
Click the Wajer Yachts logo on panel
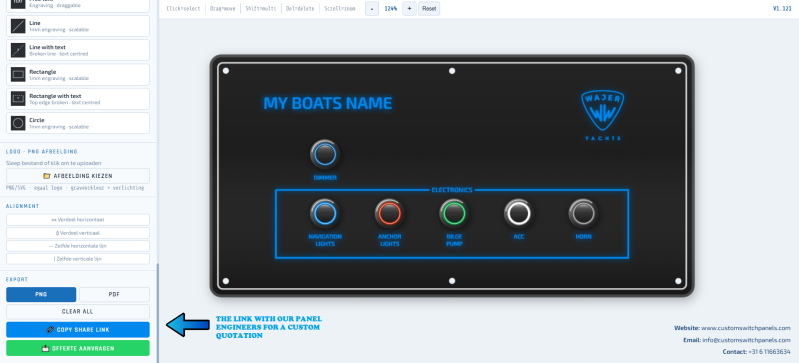pos(603,116)
